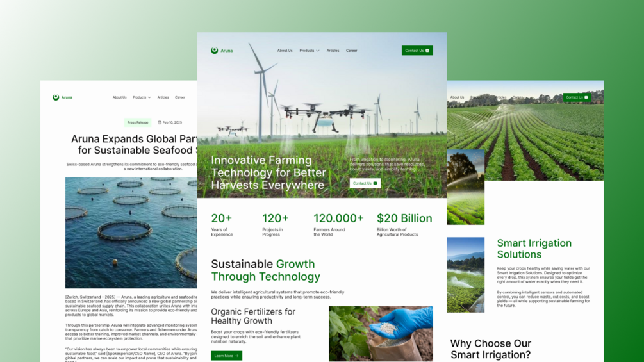Image resolution: width=644 pixels, height=362 pixels.
Task: Click white Contact Us button in hero section
Action: [x=365, y=183]
